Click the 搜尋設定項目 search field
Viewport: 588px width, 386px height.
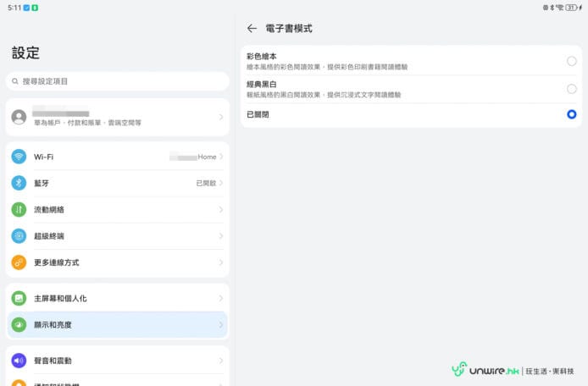coord(117,81)
